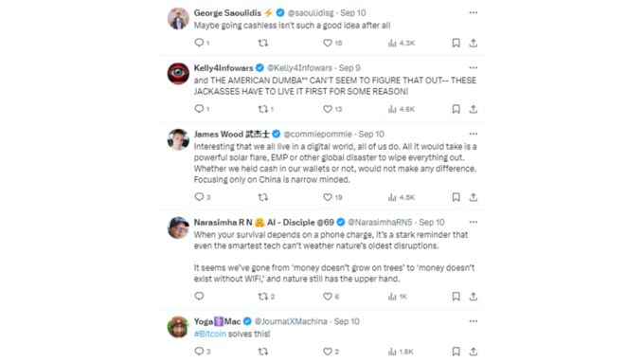644x363 pixels.
Task: Reply to George Saoulidis's cashless tweet
Action: (x=199, y=43)
